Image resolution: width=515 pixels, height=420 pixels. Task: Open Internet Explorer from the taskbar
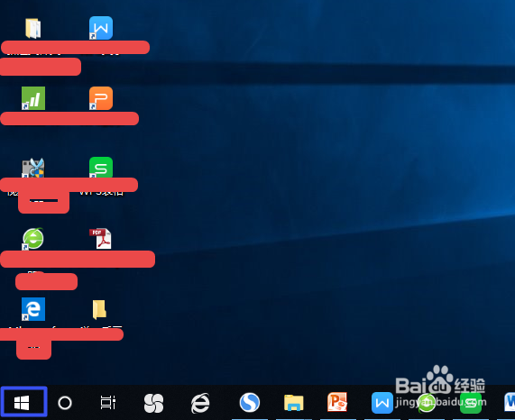tap(200, 403)
